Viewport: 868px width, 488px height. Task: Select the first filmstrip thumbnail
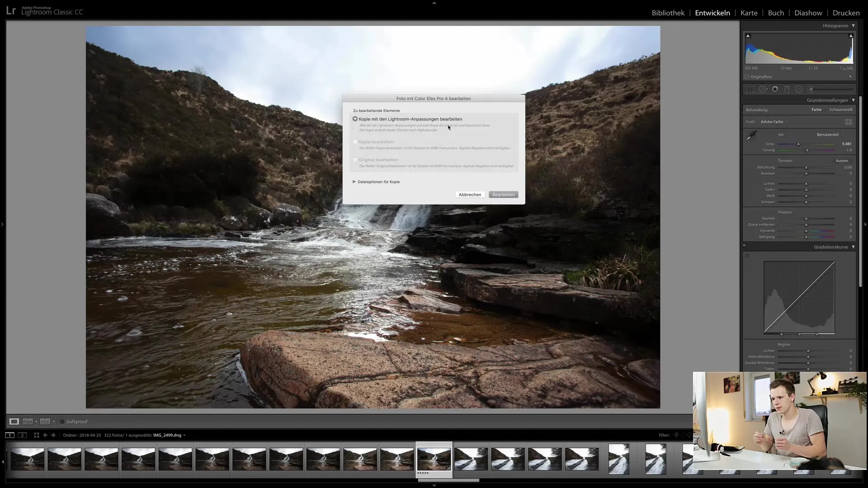pos(28,459)
